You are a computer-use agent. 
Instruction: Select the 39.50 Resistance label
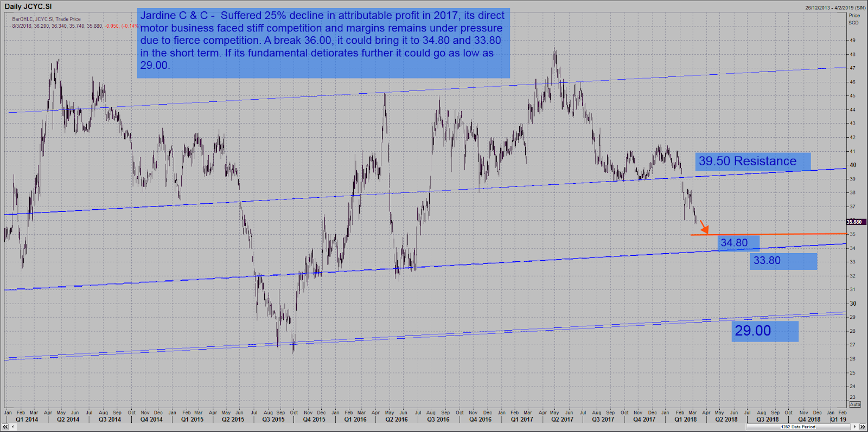[753, 162]
